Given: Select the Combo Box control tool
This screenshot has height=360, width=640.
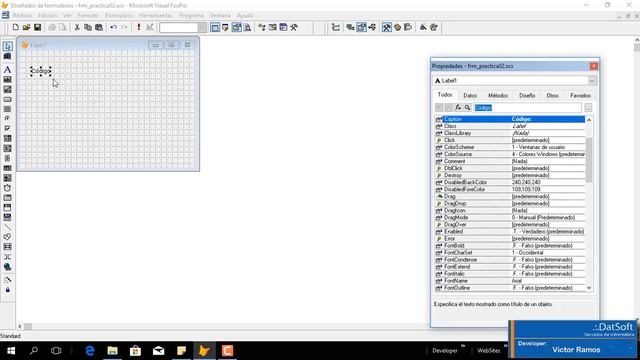Looking at the screenshot, I should pyautogui.click(x=7, y=138).
